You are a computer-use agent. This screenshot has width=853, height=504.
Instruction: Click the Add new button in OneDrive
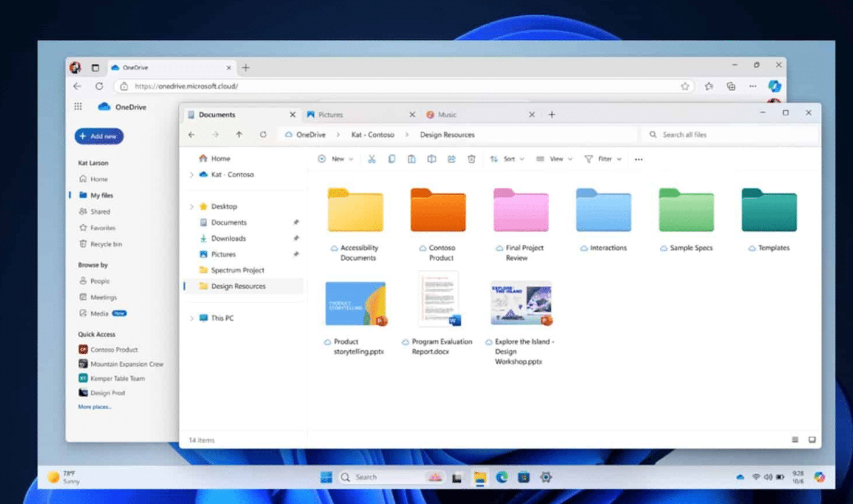[99, 136]
